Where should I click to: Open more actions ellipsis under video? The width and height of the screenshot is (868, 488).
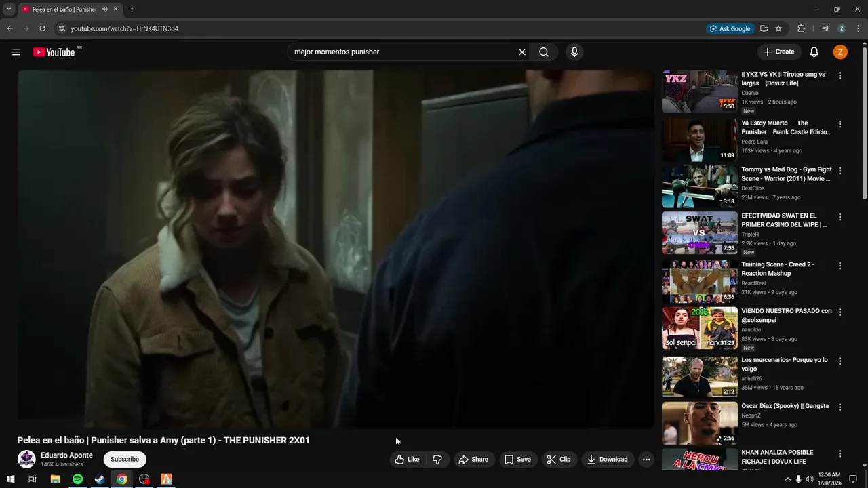coord(646,460)
